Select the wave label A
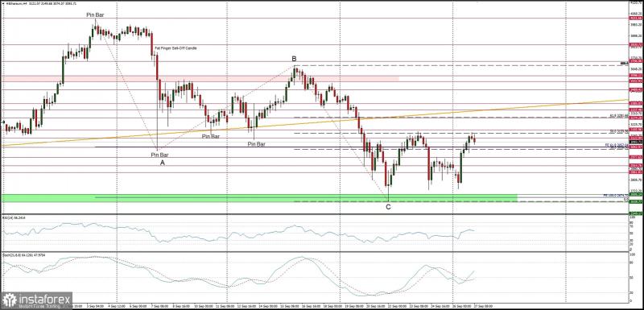Screen dimensions: 644x310 [163, 163]
